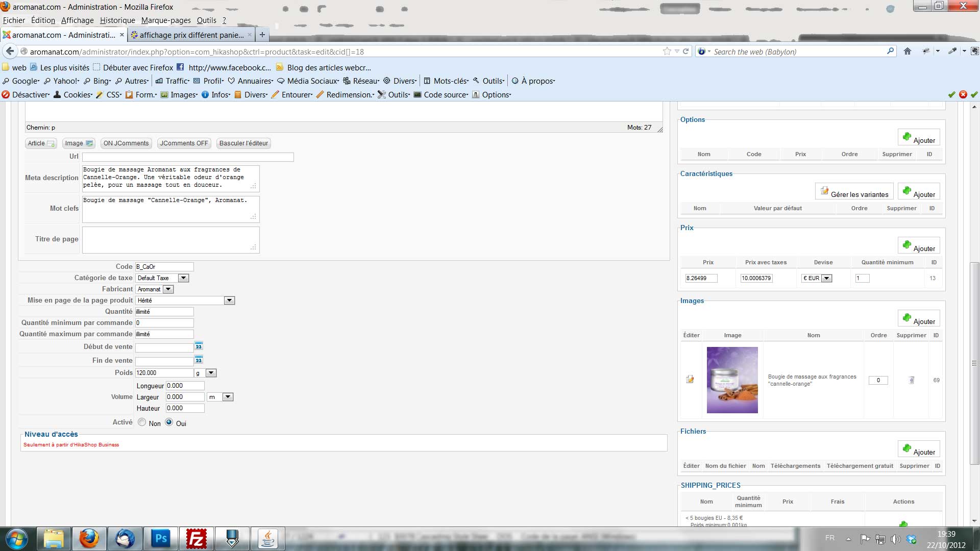Click the page vertical scrollbar thumb

click(974, 363)
